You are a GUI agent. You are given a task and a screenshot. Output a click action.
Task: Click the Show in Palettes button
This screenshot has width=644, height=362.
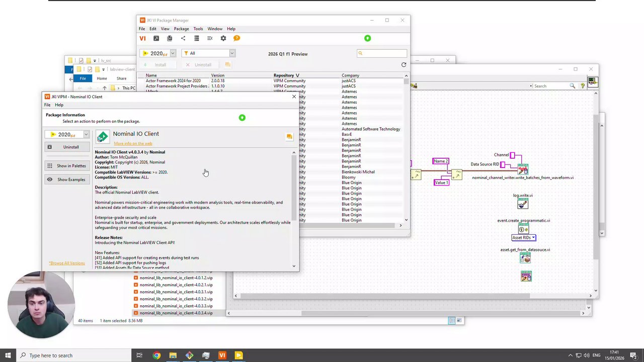(67, 165)
